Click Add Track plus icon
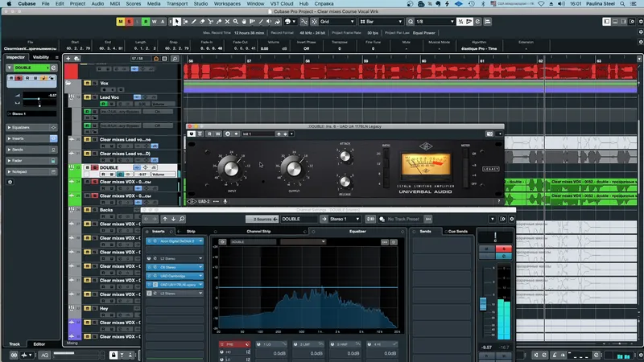This screenshot has height=362, width=644. pos(68,59)
